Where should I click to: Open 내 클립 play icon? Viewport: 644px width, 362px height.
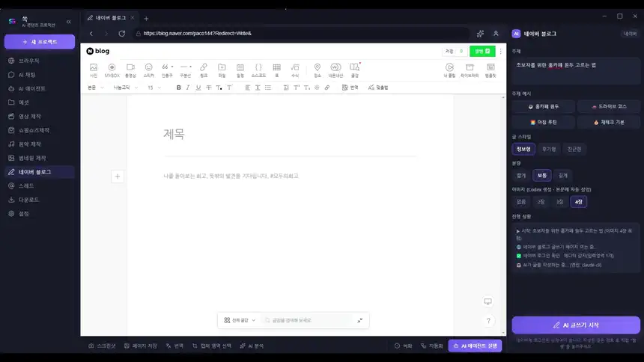point(450,70)
